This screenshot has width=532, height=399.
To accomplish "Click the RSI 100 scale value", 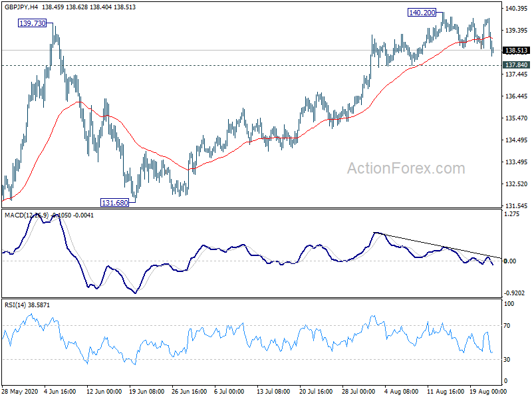I will [x=509, y=304].
